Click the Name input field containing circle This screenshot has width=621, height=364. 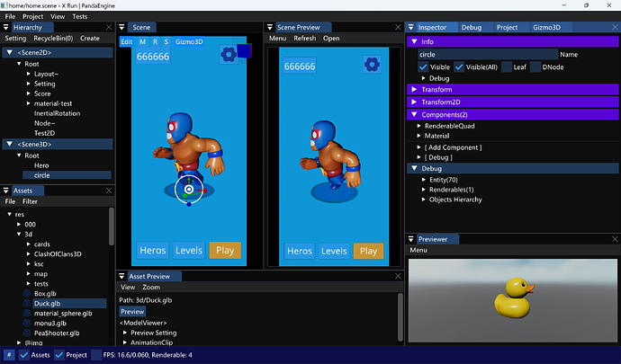pos(488,55)
